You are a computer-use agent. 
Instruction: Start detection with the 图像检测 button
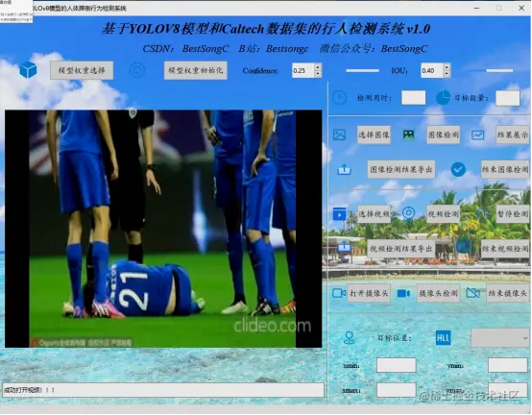tap(443, 134)
